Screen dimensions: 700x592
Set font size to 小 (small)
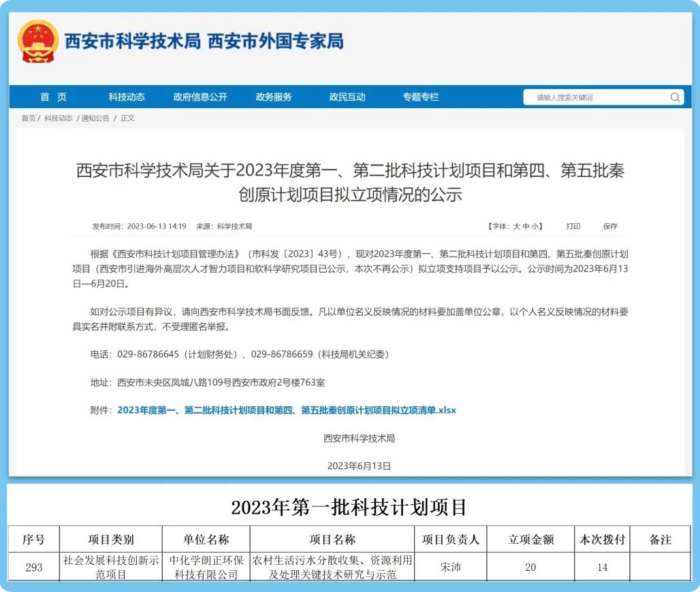click(535, 227)
